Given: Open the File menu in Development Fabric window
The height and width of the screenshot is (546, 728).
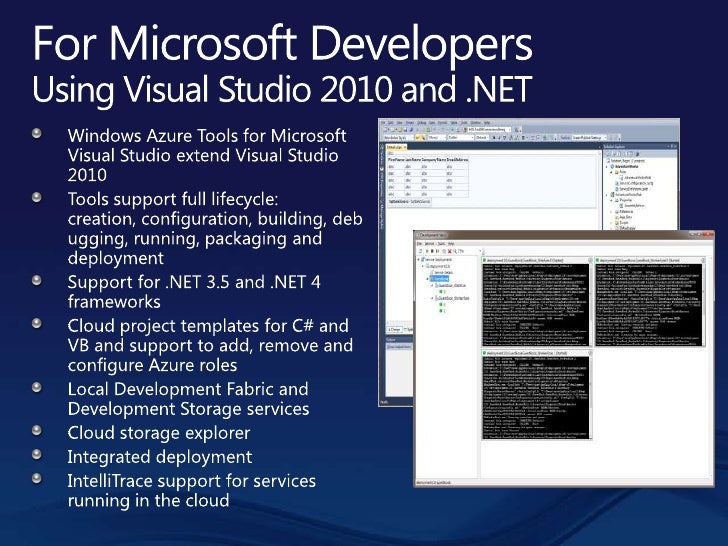Looking at the screenshot, I should 418,243.
